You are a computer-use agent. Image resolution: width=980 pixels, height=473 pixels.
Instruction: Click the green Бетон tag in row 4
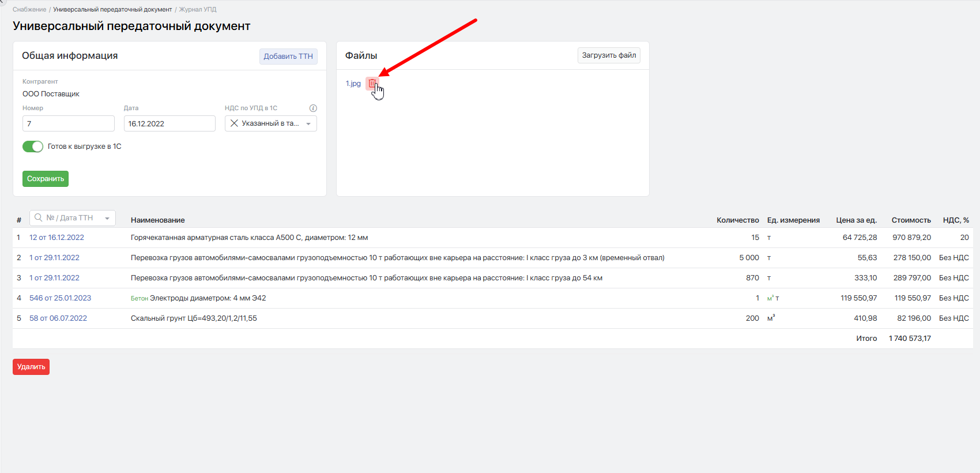click(140, 299)
